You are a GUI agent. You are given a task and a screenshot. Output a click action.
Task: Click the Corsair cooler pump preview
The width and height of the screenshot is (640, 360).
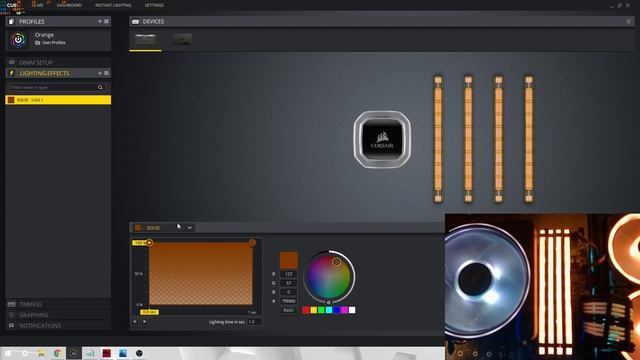382,140
